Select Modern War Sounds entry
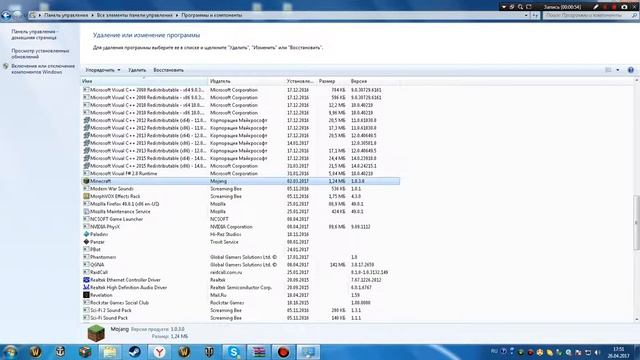Image resolution: width=640 pixels, height=360 pixels. (240, 189)
